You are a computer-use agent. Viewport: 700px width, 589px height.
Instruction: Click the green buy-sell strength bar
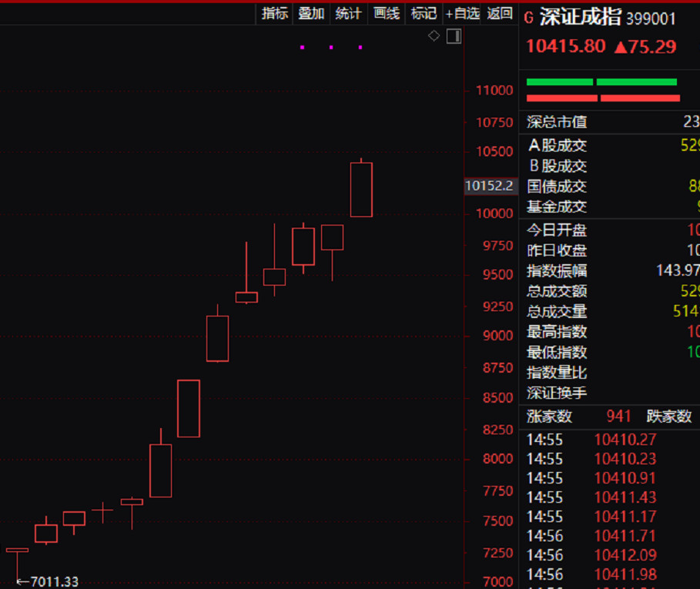coord(601,82)
